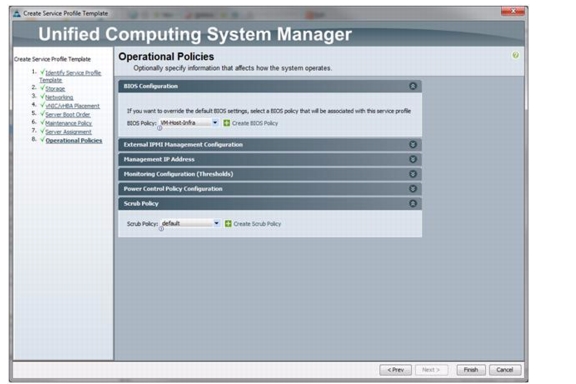The height and width of the screenshot is (384, 576).
Task: Expand the Management IP Address section
Action: pyautogui.click(x=413, y=159)
